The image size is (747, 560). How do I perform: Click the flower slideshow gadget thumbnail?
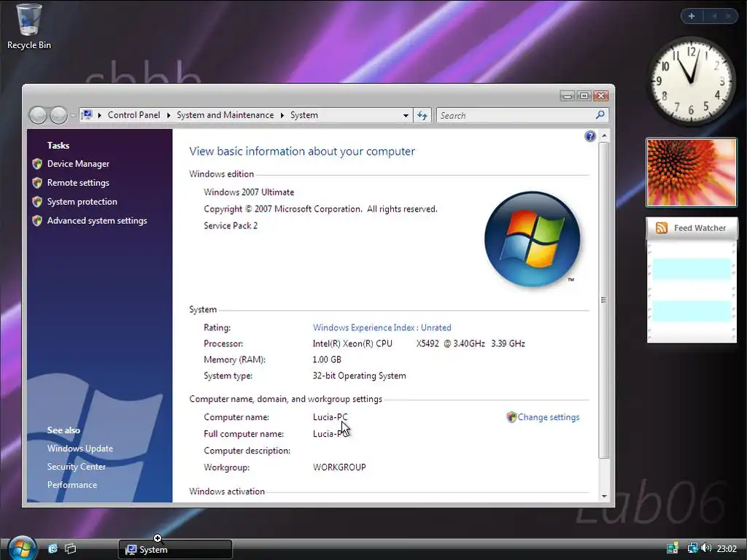pyautogui.click(x=692, y=172)
